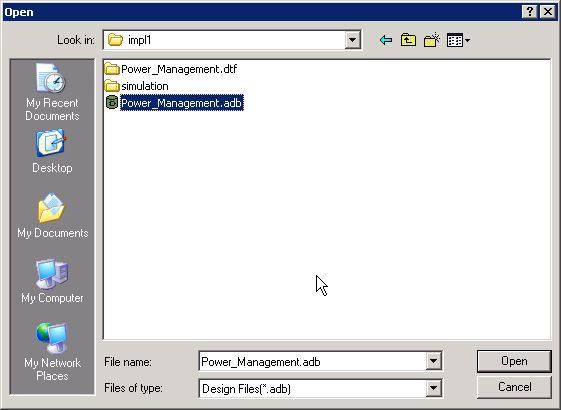Expand the Files of type dropdown
The image size is (561, 410).
tap(433, 388)
